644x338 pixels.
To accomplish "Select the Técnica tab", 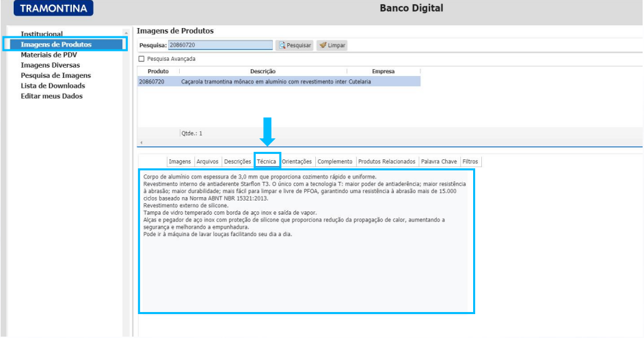I will tap(267, 161).
